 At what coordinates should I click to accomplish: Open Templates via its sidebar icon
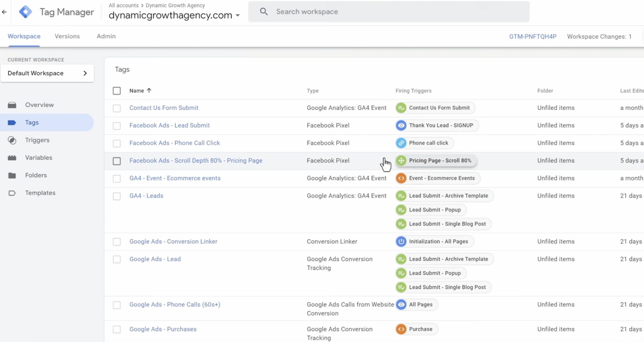click(x=12, y=193)
